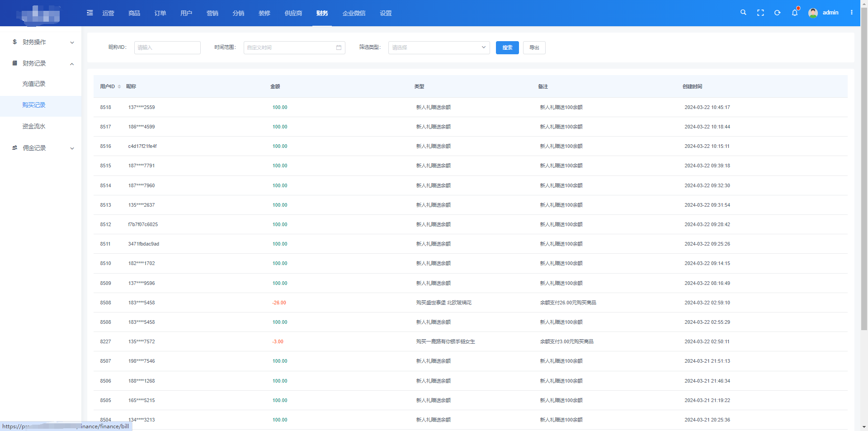The width and height of the screenshot is (868, 431).
Task: Open the notifications bell
Action: 795,13
